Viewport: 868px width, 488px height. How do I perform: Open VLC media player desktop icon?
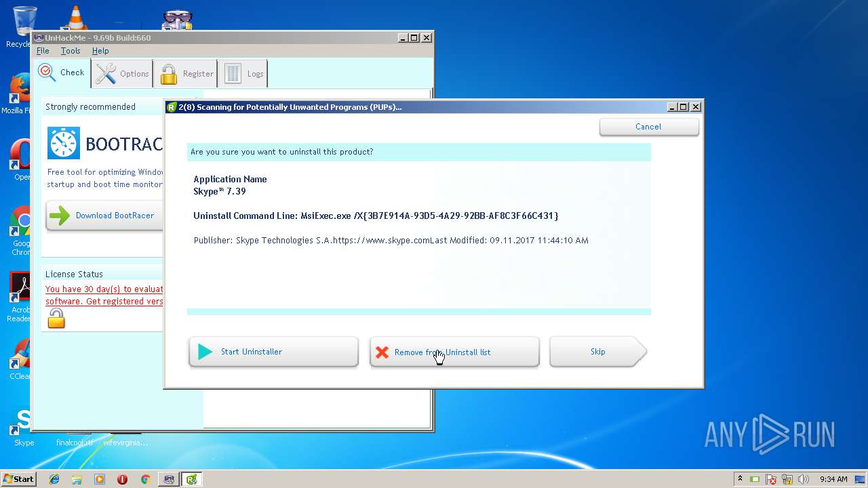pos(75,18)
